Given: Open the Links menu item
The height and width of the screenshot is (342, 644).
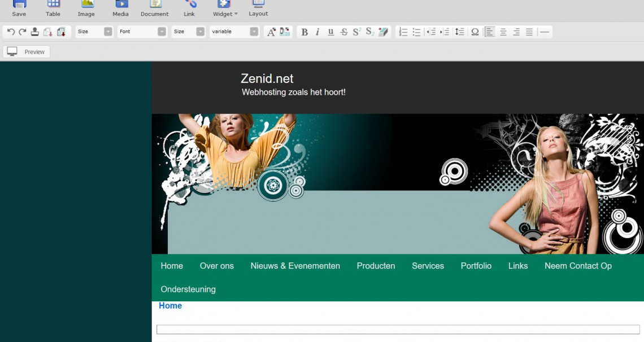Looking at the screenshot, I should tap(518, 266).
